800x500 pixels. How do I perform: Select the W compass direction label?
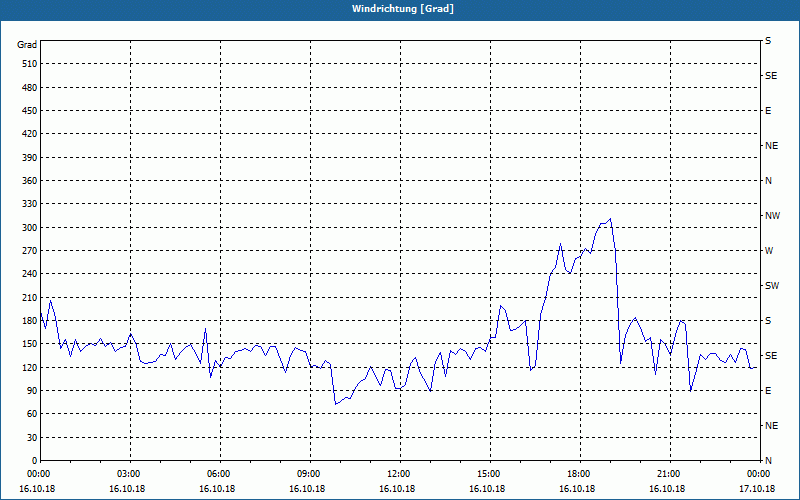[769, 251]
